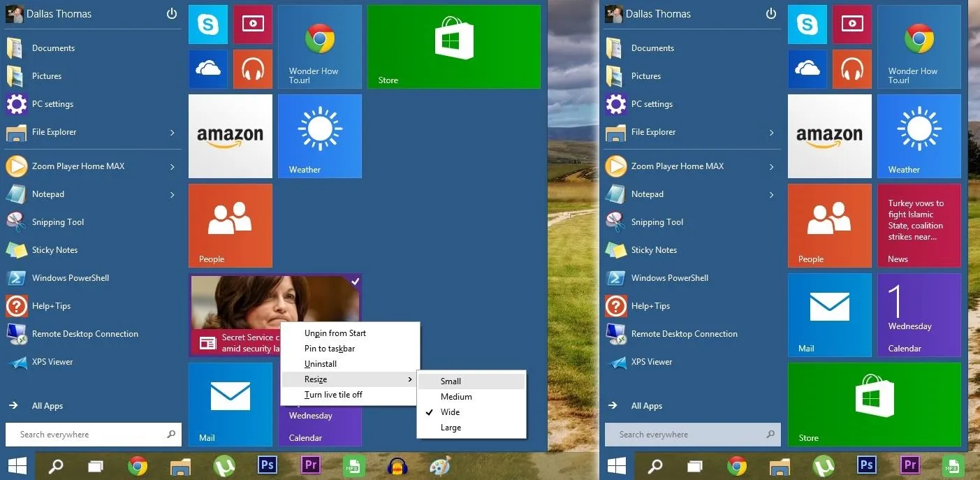Expand Notepad arrow in right Start menu
This screenshot has height=480, width=980.
772,194
